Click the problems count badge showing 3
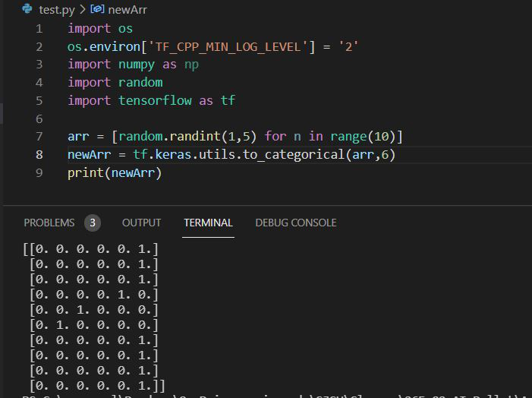Image resolution: width=532 pixels, height=398 pixels. pos(93,223)
